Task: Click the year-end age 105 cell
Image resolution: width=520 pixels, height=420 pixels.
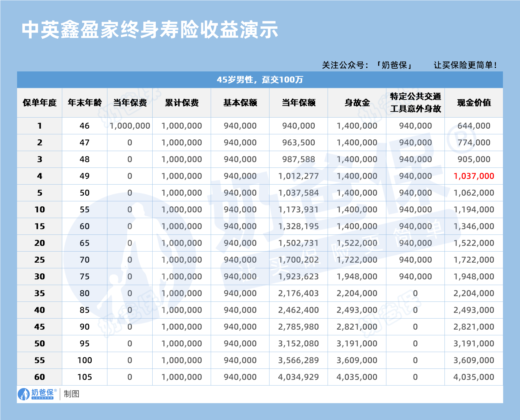Action: tap(85, 377)
